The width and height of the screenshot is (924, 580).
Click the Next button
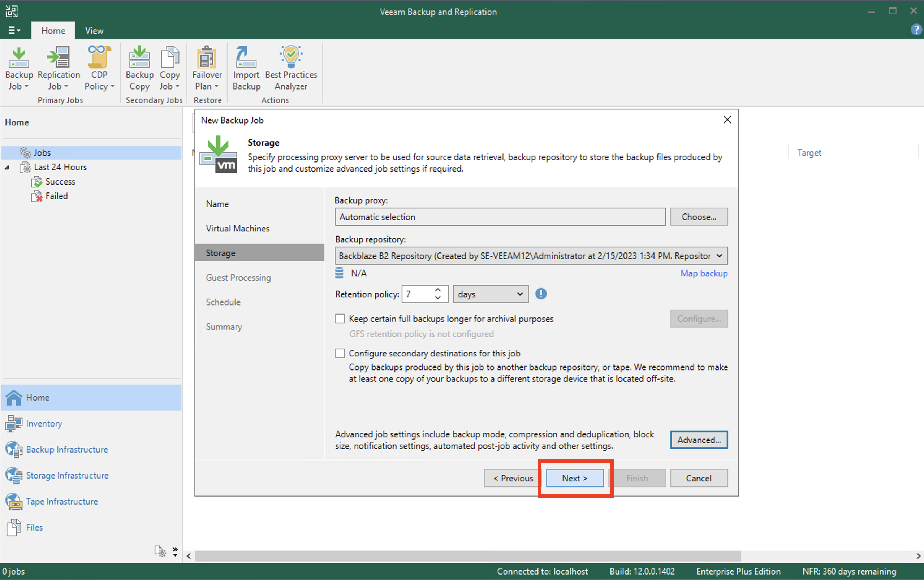click(x=575, y=479)
